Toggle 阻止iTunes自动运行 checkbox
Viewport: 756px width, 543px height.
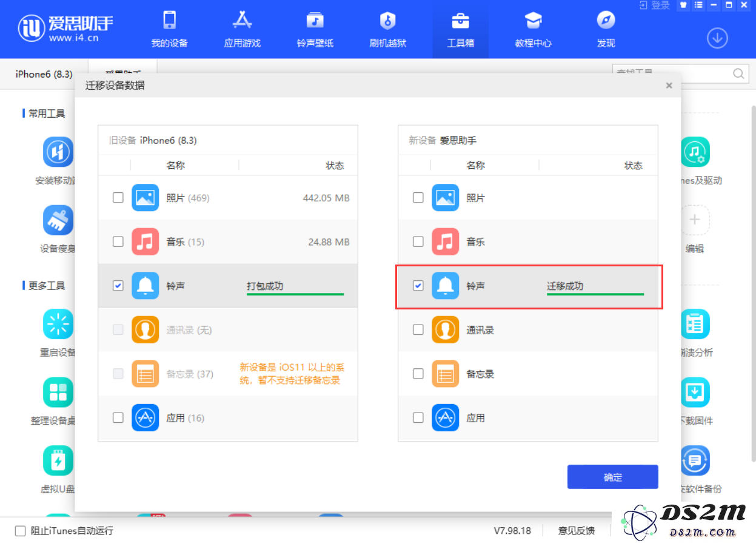tap(21, 531)
